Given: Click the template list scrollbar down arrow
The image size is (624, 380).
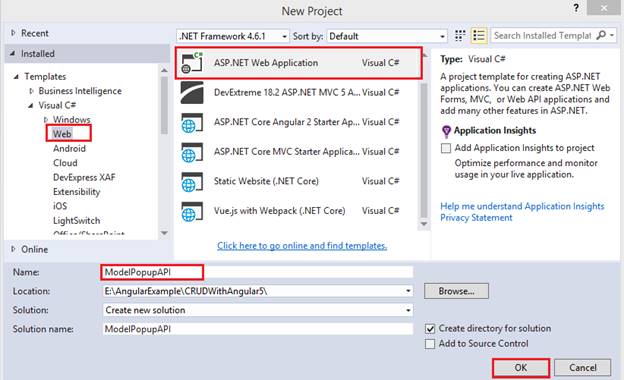Looking at the screenshot, I should pyautogui.click(x=424, y=224).
